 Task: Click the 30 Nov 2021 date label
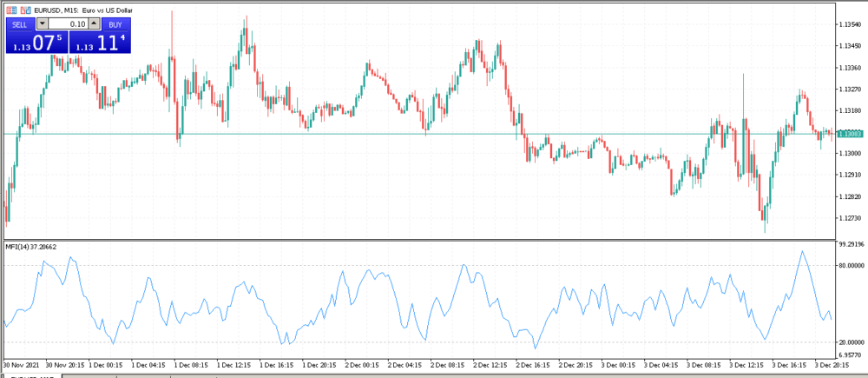21,365
